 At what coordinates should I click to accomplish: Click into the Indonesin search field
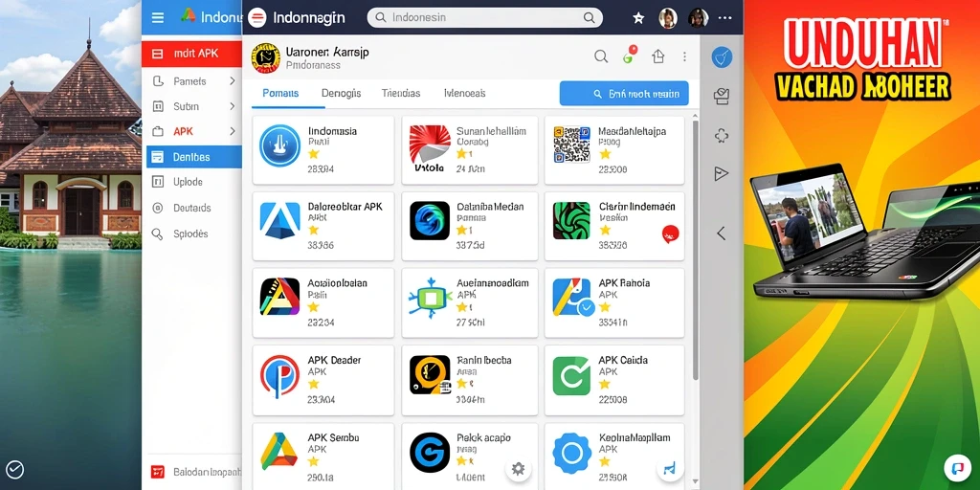(484, 17)
